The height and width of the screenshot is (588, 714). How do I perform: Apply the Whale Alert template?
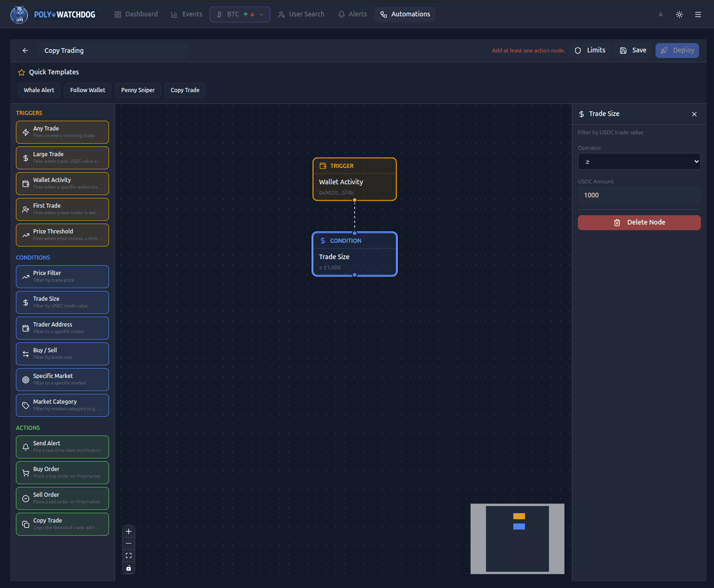[x=39, y=90]
